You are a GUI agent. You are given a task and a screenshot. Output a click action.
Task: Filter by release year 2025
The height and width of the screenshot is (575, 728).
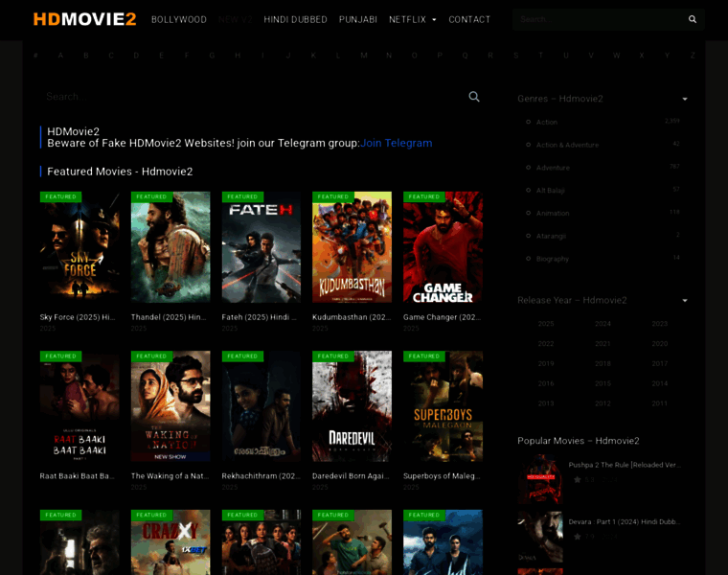(x=546, y=324)
